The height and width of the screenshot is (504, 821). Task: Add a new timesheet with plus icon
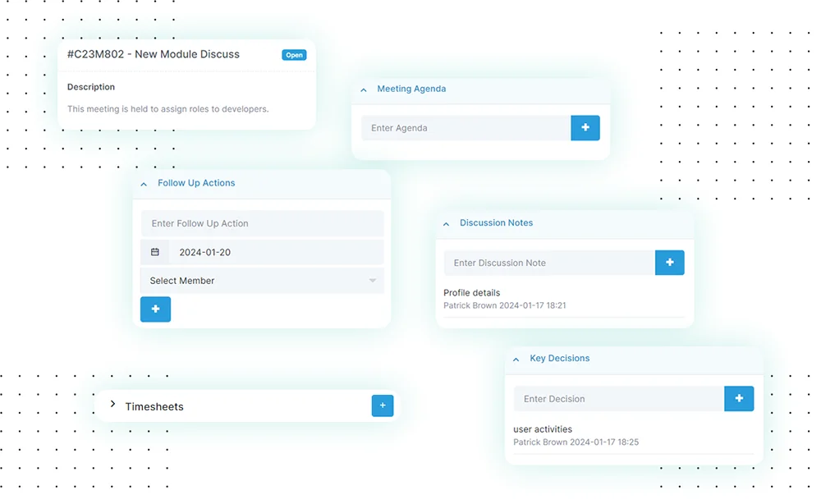tap(383, 405)
